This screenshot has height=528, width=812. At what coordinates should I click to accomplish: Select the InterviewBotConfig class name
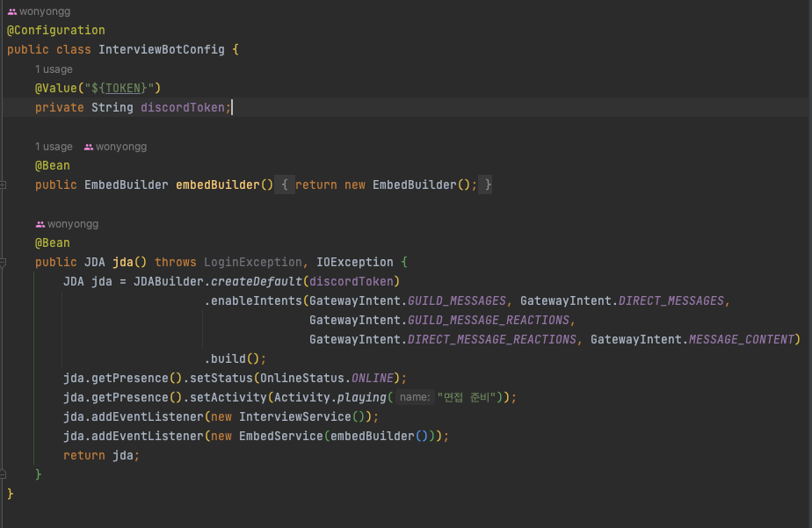tap(162, 50)
